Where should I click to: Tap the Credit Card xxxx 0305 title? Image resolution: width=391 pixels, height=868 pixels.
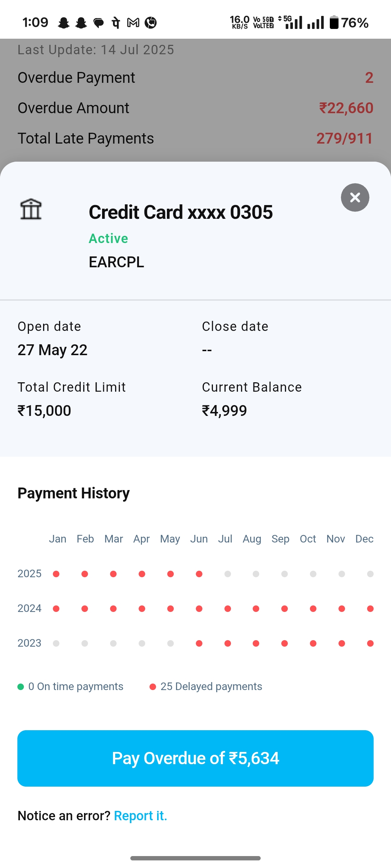181,212
